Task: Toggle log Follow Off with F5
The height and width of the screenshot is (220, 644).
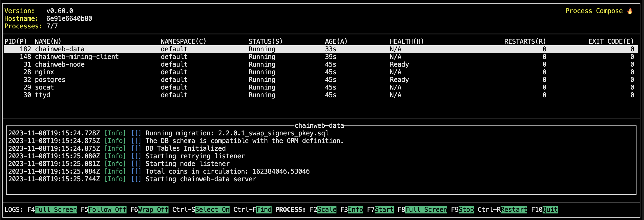Action: click(107, 210)
